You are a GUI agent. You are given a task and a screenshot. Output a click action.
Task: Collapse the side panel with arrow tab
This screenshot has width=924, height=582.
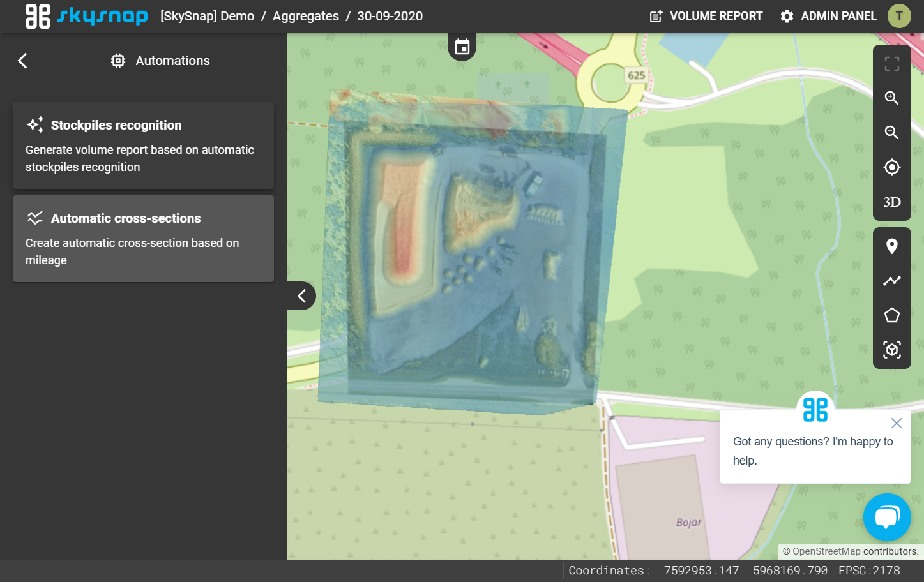click(302, 295)
